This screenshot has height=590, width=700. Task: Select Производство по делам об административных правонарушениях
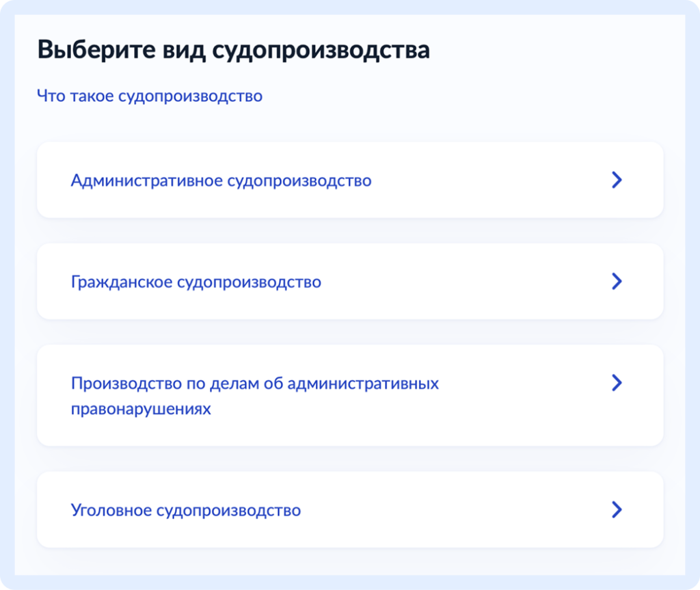(349, 396)
